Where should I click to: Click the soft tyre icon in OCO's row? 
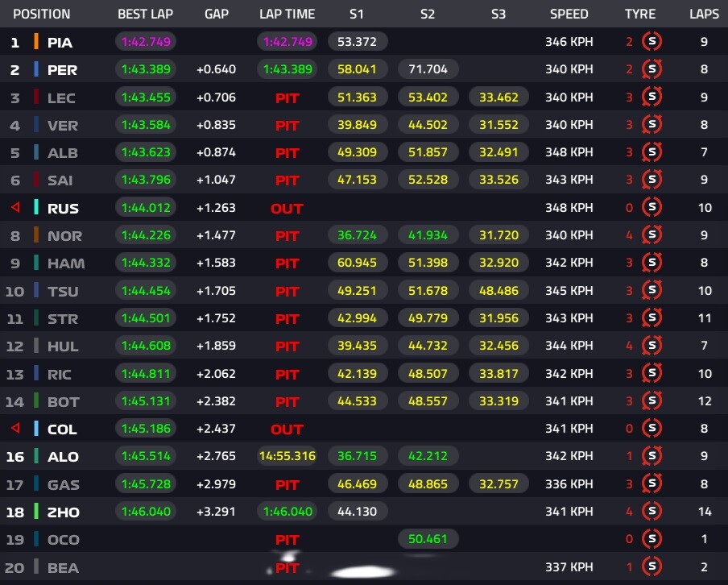pos(651,539)
